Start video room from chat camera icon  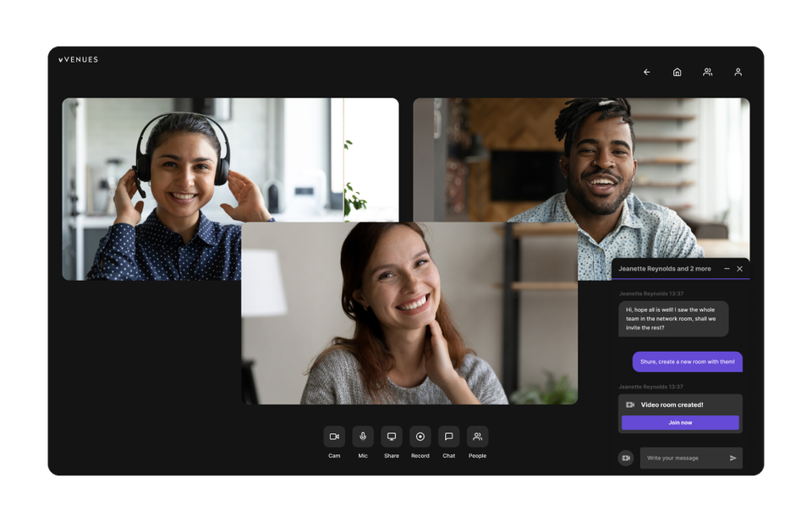626,458
